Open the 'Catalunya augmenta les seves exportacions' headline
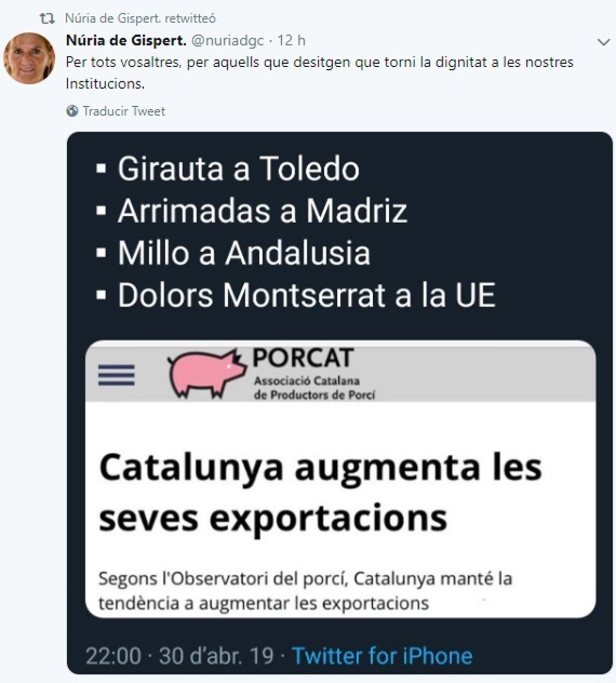The image size is (616, 683). pyautogui.click(x=320, y=492)
